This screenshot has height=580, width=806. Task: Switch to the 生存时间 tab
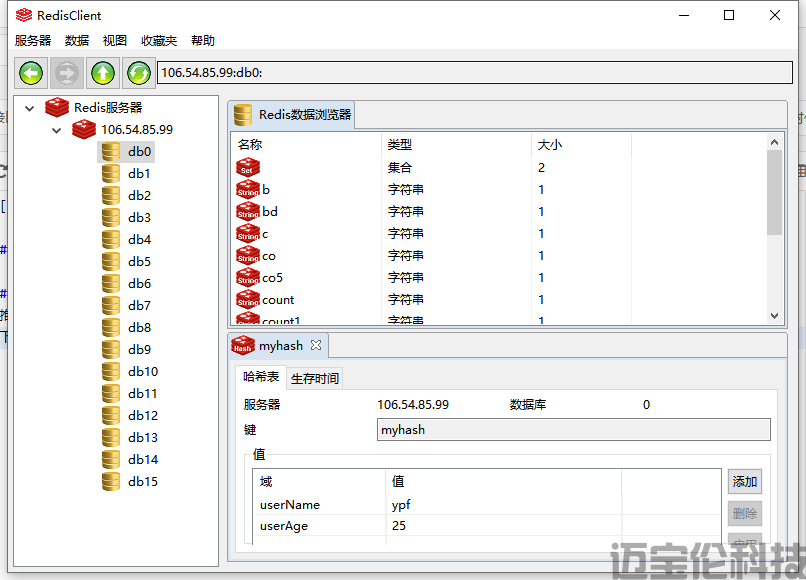click(315, 378)
